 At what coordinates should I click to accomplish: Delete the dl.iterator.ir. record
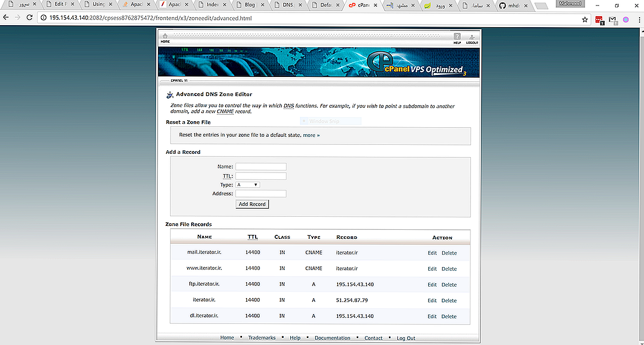tap(449, 316)
